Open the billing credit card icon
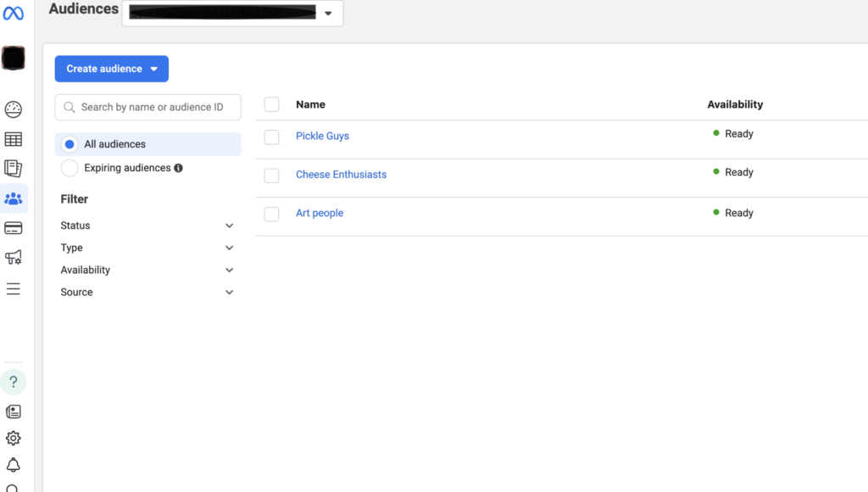 14,227
